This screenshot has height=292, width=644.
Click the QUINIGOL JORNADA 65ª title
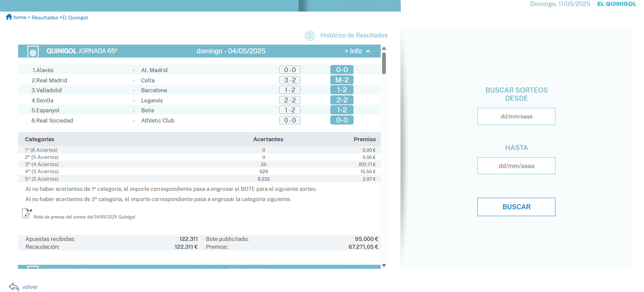pyautogui.click(x=82, y=51)
